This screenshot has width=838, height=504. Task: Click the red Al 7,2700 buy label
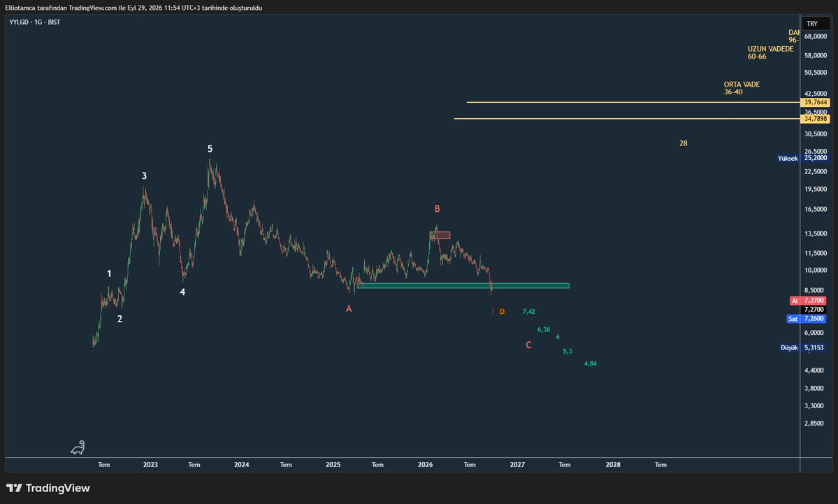coord(808,301)
